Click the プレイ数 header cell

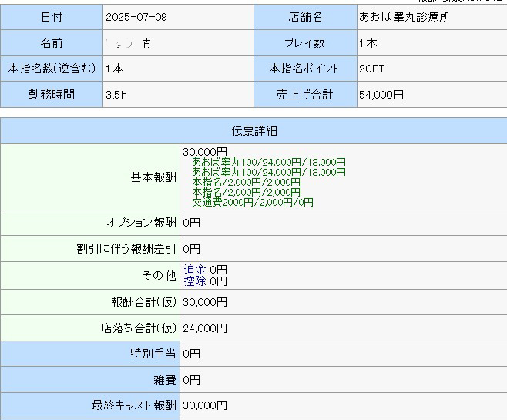coord(306,42)
